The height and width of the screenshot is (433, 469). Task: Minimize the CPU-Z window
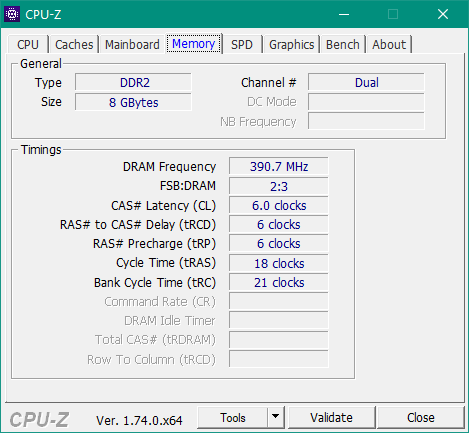click(x=344, y=14)
